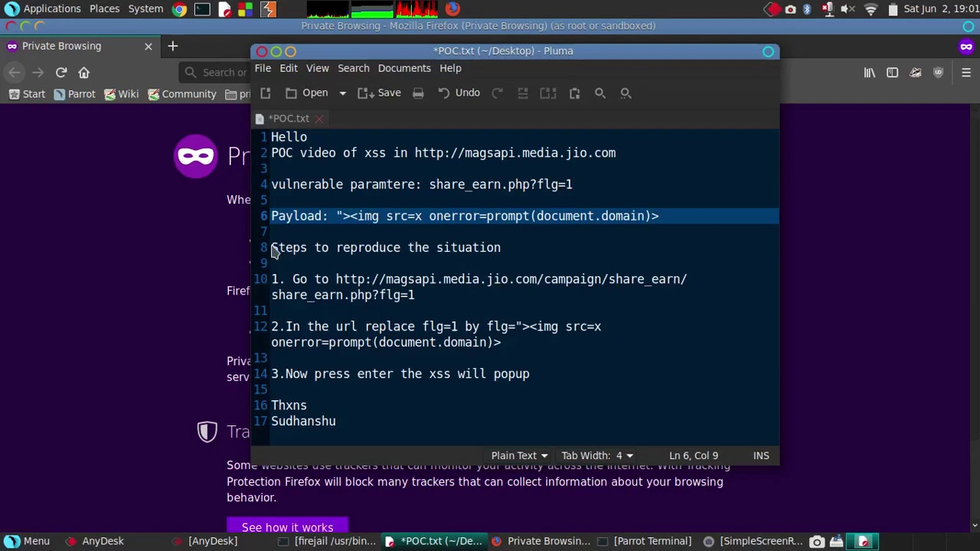
Task: Select the *POC.txt document tab
Action: pyautogui.click(x=288, y=119)
